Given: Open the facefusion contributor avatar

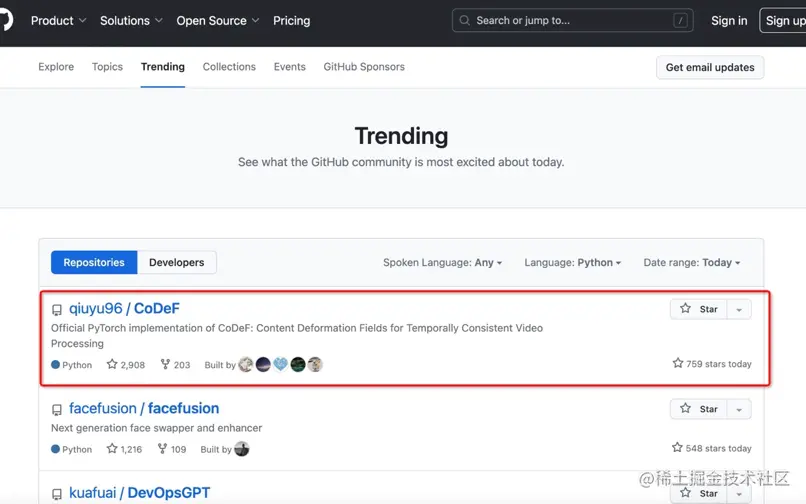Looking at the screenshot, I should coord(242,449).
